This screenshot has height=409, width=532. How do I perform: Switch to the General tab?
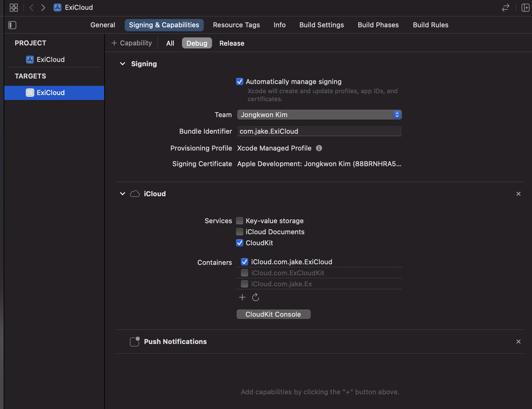[x=103, y=25]
